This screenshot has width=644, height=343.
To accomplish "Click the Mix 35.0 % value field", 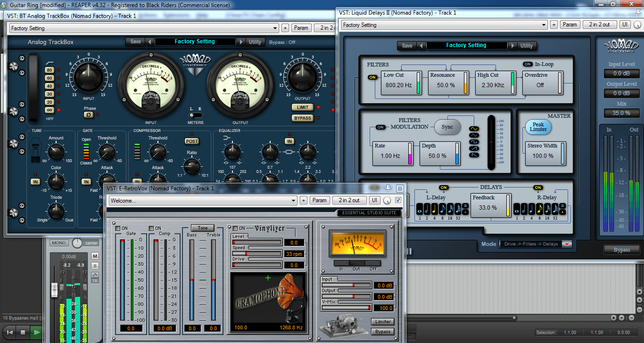I will point(621,113).
